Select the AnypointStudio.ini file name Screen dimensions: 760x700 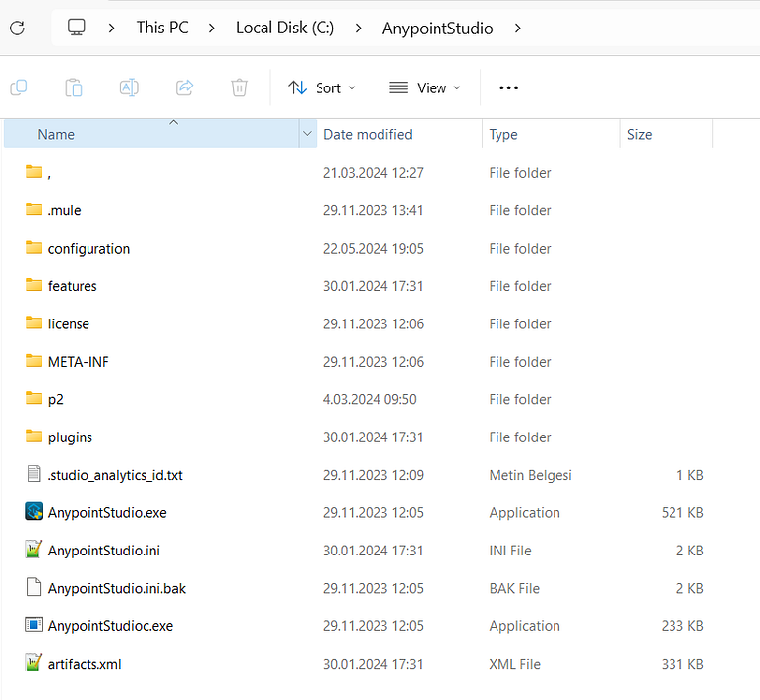(x=103, y=551)
